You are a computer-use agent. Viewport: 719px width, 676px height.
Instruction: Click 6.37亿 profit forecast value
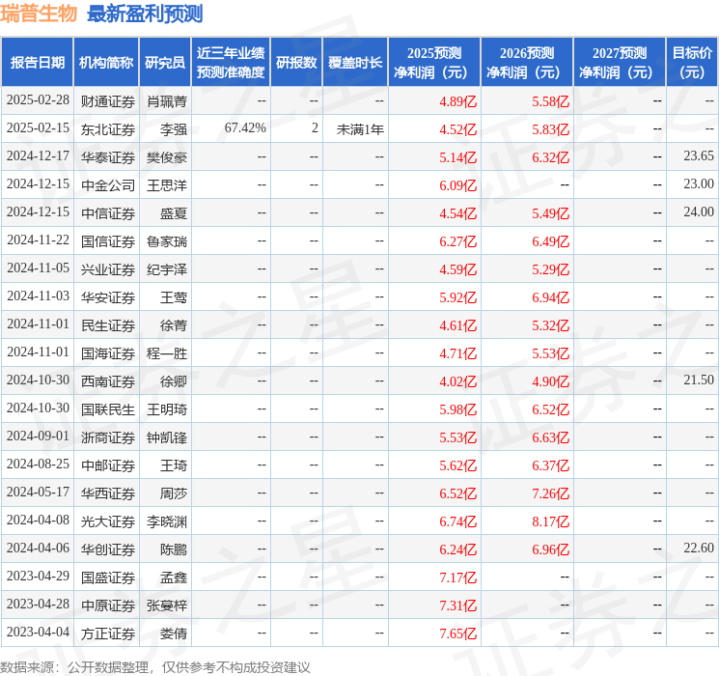(x=550, y=465)
